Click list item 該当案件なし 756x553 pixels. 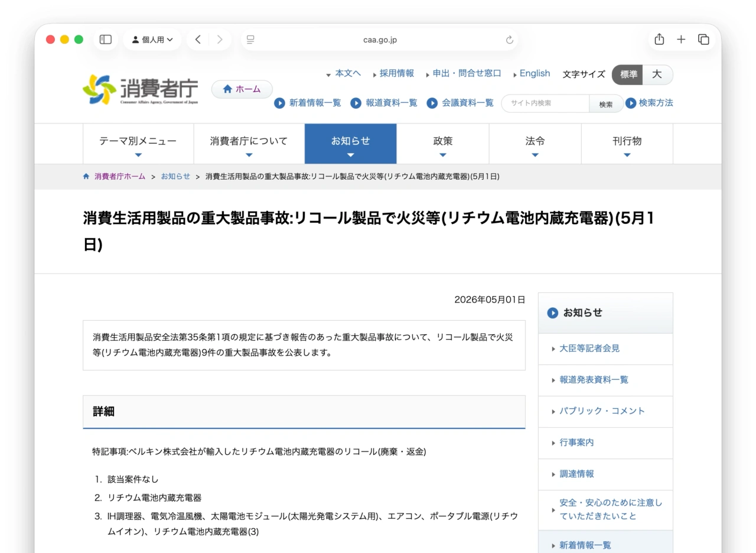tap(133, 479)
